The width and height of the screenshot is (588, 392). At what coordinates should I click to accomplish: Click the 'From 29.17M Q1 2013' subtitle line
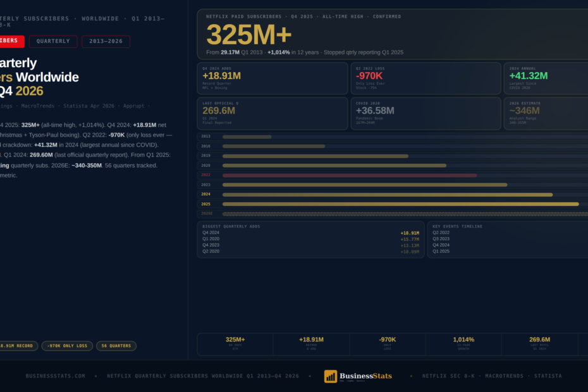click(305, 52)
